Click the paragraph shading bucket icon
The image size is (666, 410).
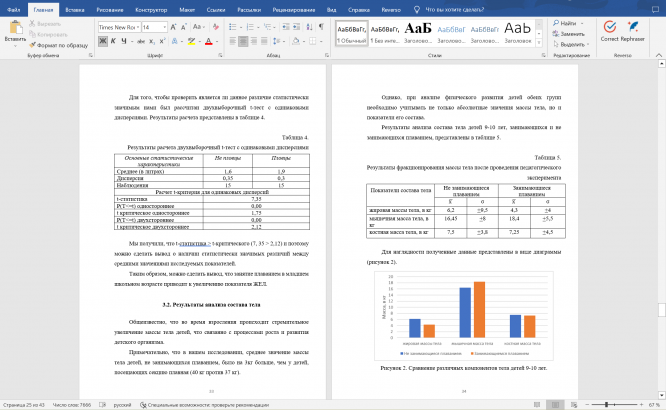[296, 41]
